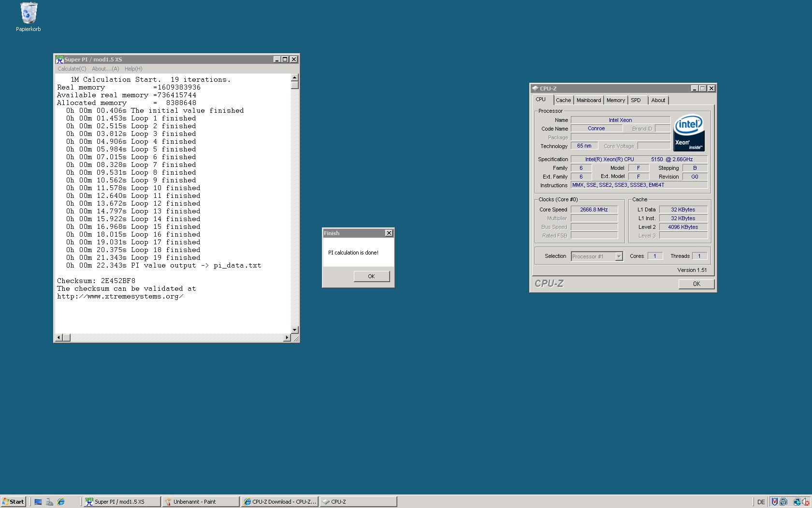The width and height of the screenshot is (812, 508).
Task: Click the Show Desktop quick launch icon
Action: 38,502
